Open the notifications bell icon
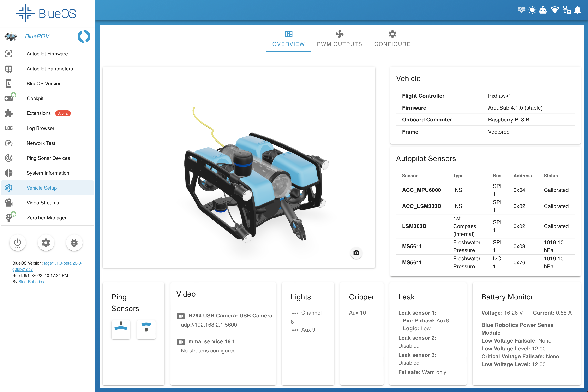 (578, 10)
